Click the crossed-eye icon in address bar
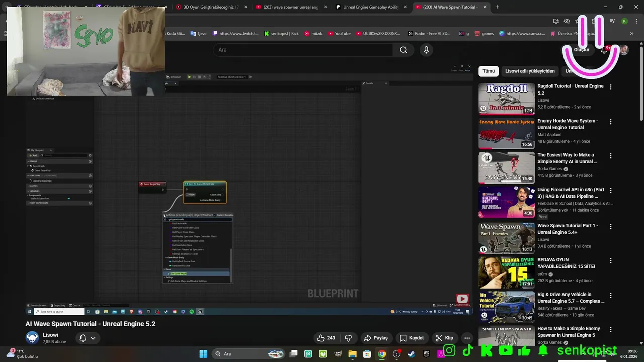 (567, 21)
